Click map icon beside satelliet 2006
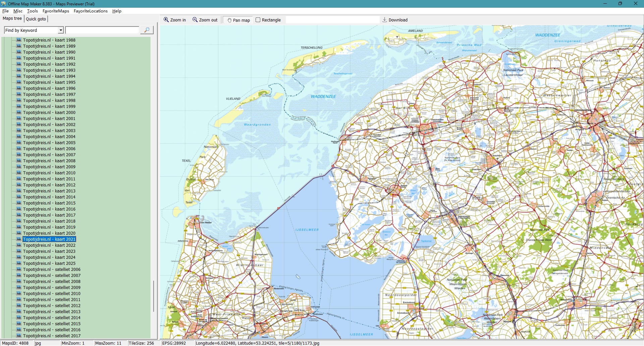Screen dimensions: 644x346 (19, 269)
